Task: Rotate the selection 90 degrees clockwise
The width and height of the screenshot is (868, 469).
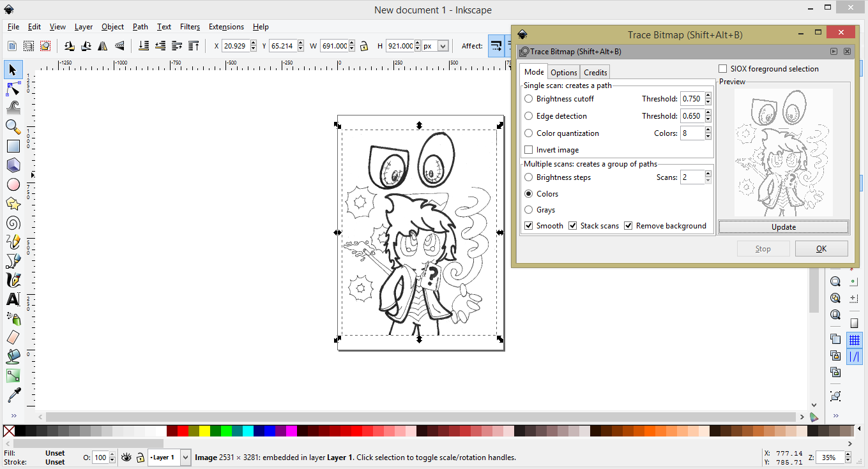Action: (x=86, y=46)
